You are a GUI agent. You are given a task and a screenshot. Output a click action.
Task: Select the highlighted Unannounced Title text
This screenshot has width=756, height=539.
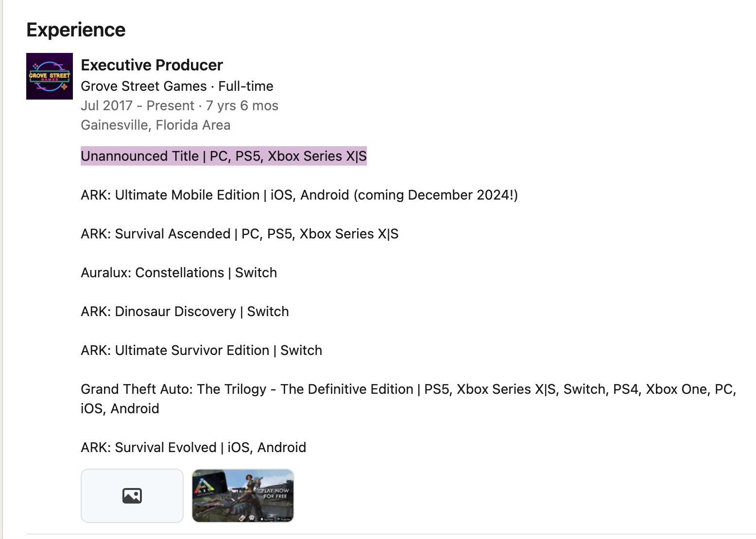pos(223,156)
